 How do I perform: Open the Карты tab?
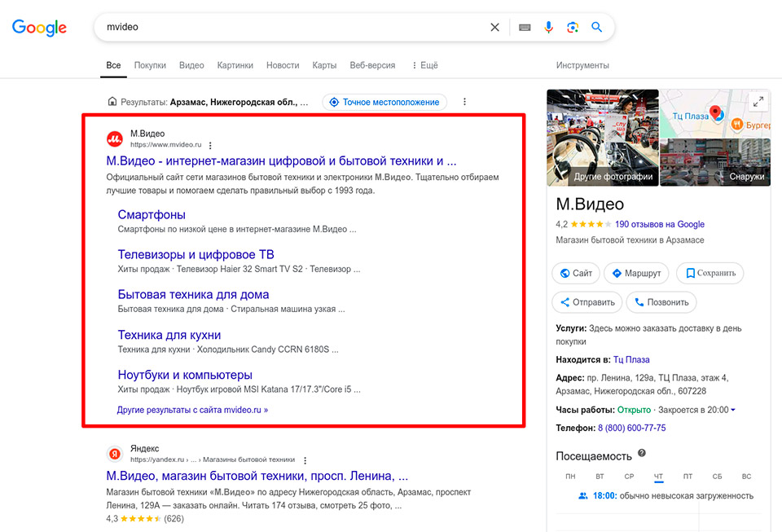[324, 65]
